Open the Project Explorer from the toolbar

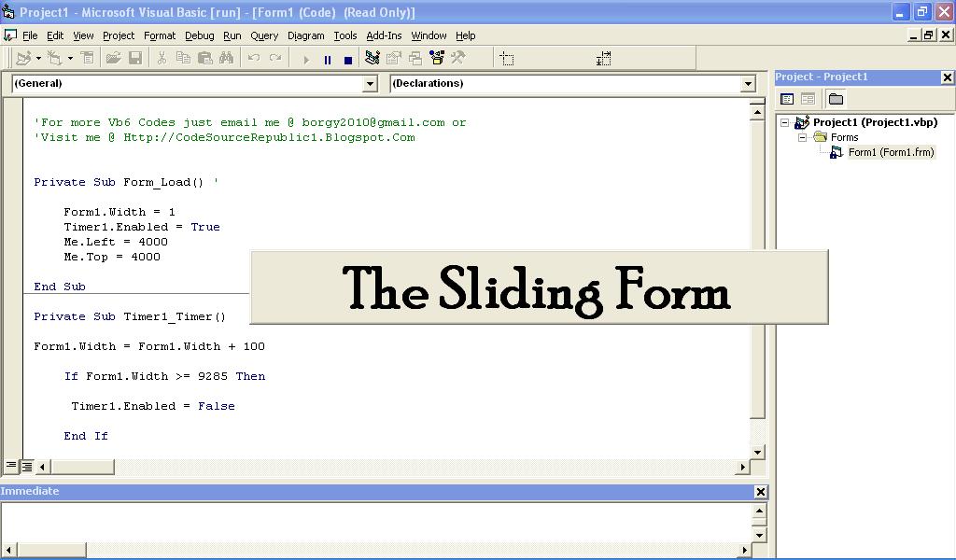point(371,58)
